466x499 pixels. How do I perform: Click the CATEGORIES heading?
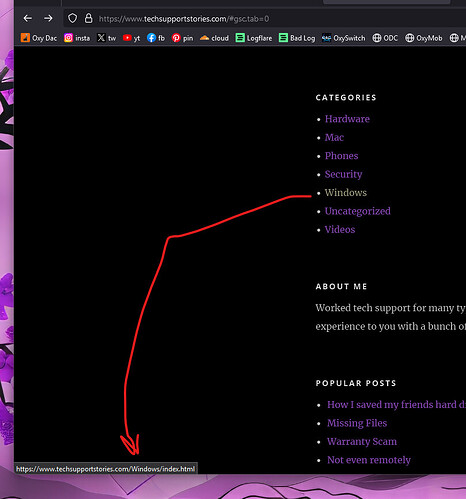coord(346,98)
